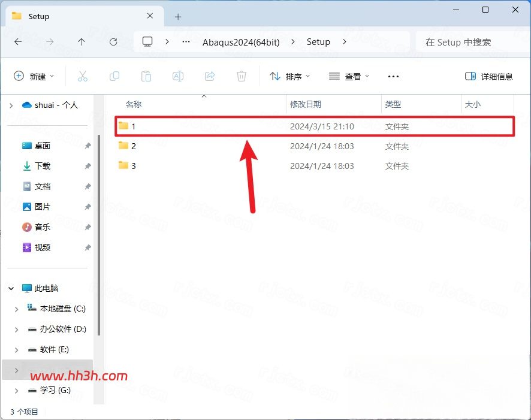Expand 办公软件 (D:) drive node
The image size is (531, 420).
tap(16, 330)
